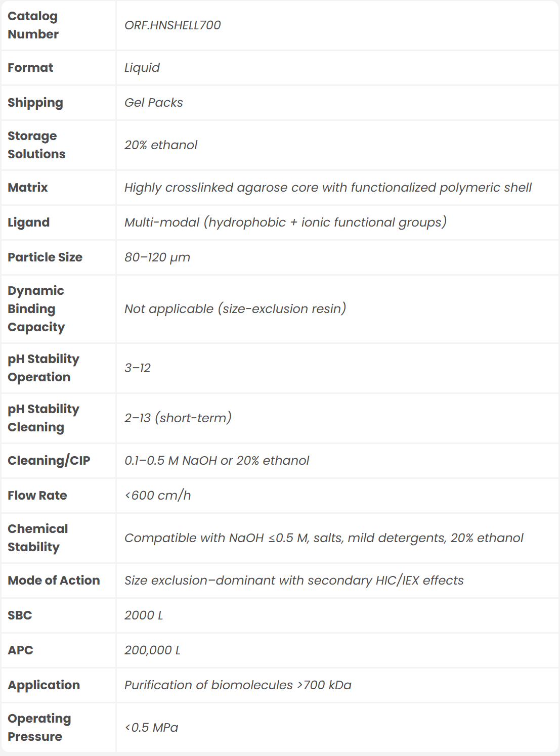Image resolution: width=560 pixels, height=756 pixels.
Task: Click the 80–120 µm particle size value
Action: (x=157, y=257)
